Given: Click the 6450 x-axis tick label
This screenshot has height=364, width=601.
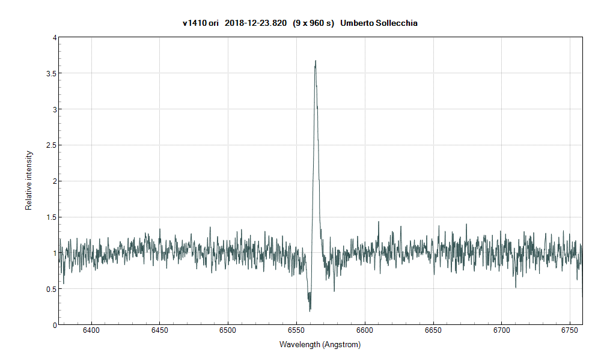Looking at the screenshot, I should 159,330.
